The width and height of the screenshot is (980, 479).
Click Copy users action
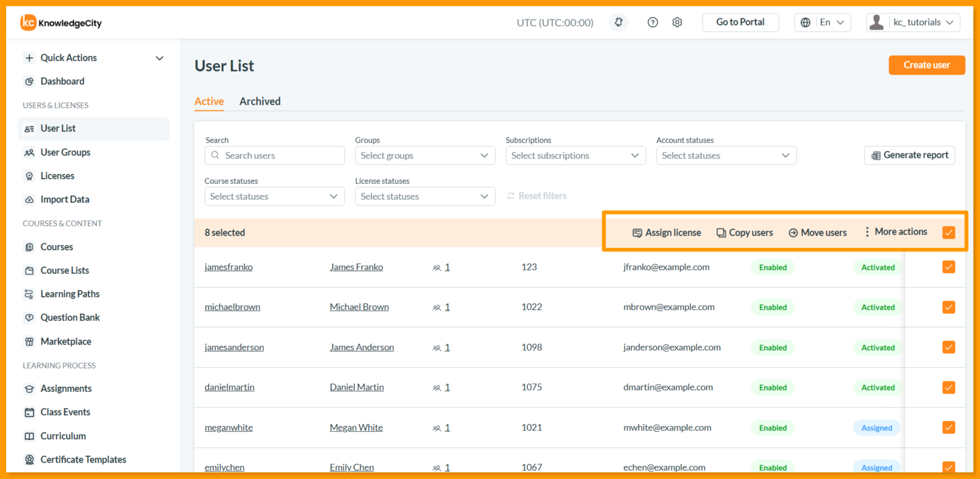coord(745,233)
